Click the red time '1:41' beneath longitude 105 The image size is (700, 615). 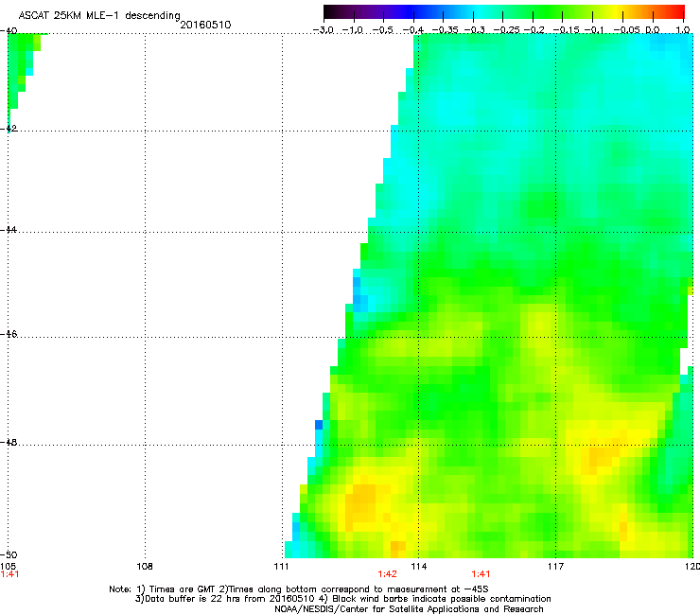coord(9,574)
